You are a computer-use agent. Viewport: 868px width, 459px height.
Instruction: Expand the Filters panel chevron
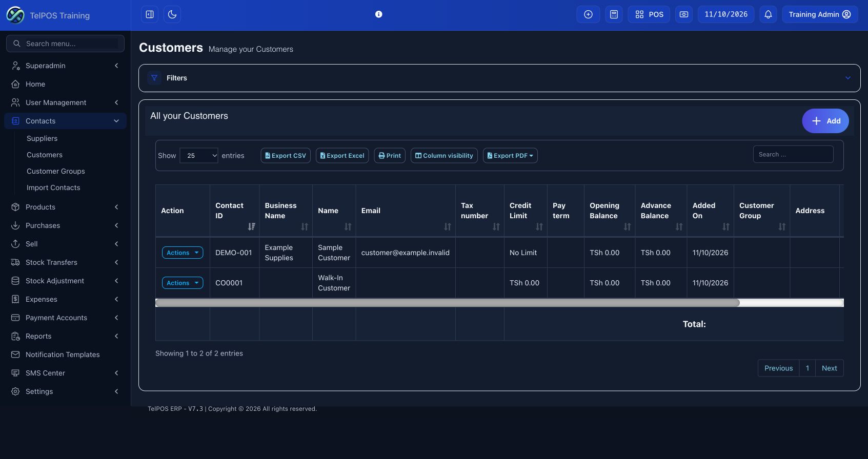848,78
